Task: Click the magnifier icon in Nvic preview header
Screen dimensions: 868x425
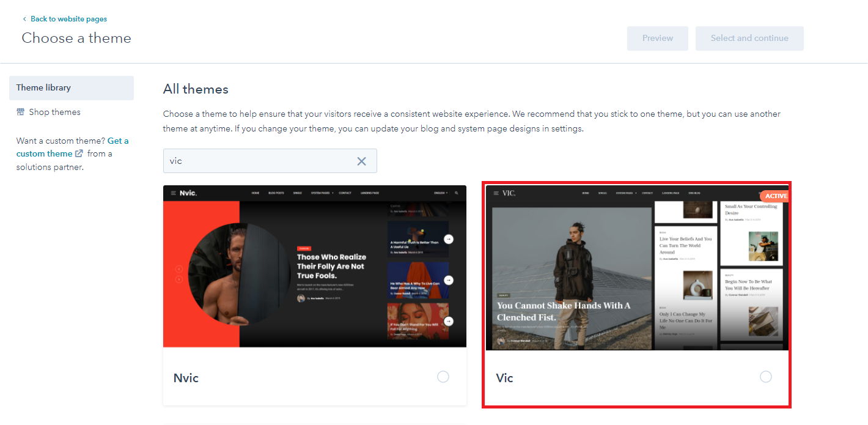Action: pos(455,193)
